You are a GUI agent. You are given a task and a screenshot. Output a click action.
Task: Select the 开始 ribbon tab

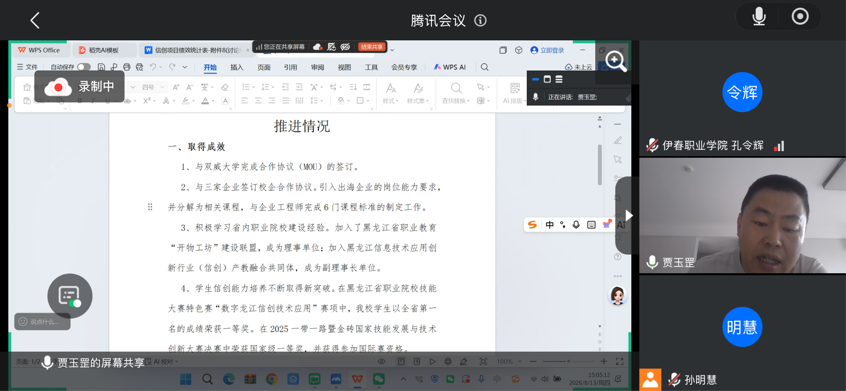coord(210,67)
